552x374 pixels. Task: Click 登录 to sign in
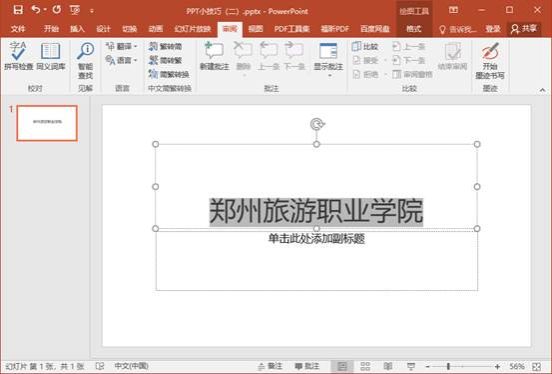493,29
